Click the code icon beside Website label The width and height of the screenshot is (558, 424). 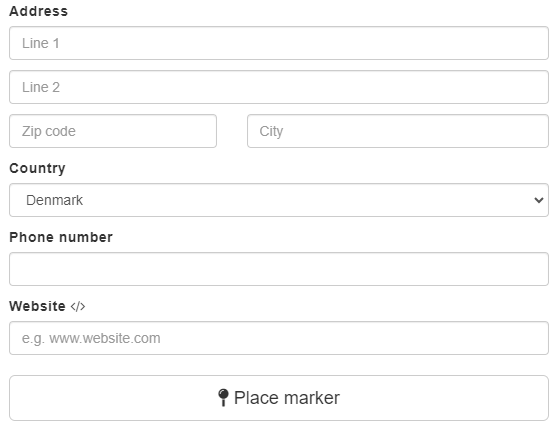pos(78,307)
